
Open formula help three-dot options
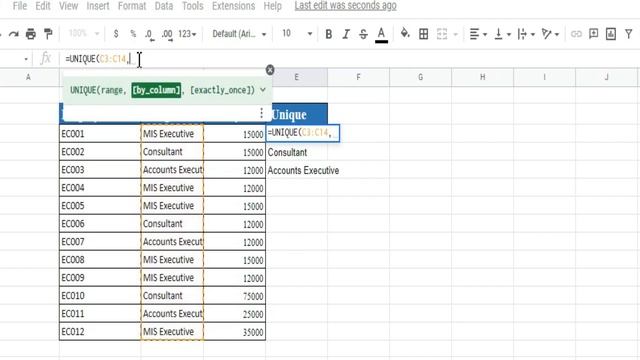(x=261, y=113)
